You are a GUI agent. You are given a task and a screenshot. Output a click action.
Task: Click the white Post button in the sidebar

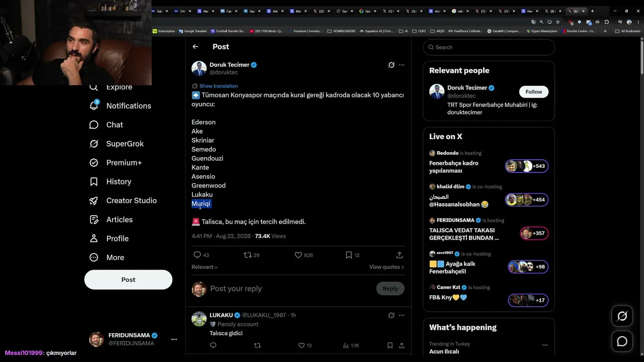click(128, 280)
